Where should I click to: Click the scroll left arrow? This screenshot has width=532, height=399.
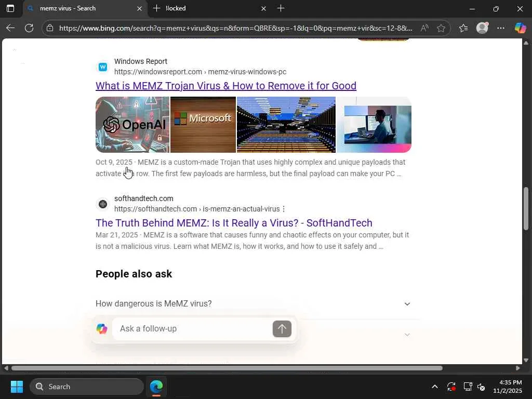(6, 368)
